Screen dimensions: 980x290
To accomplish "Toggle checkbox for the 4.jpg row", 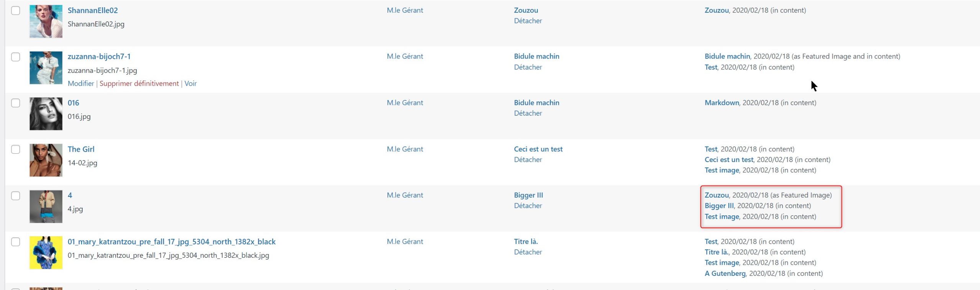I will pyautogui.click(x=16, y=196).
